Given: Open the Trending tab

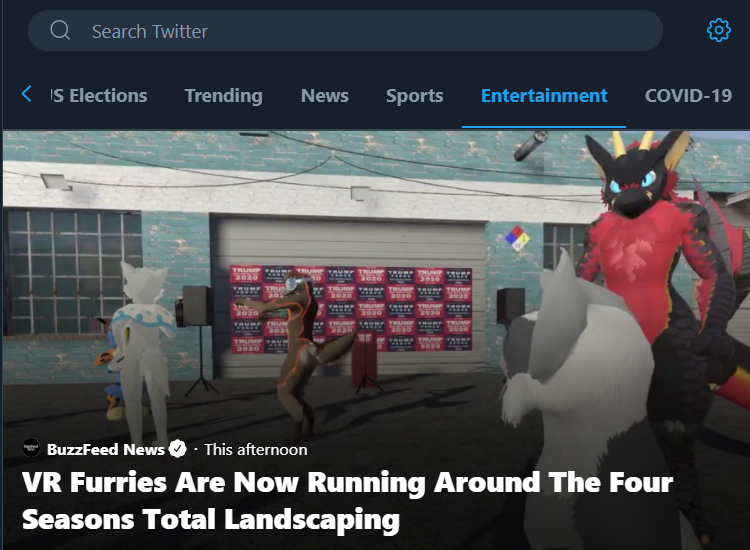Looking at the screenshot, I should (224, 96).
